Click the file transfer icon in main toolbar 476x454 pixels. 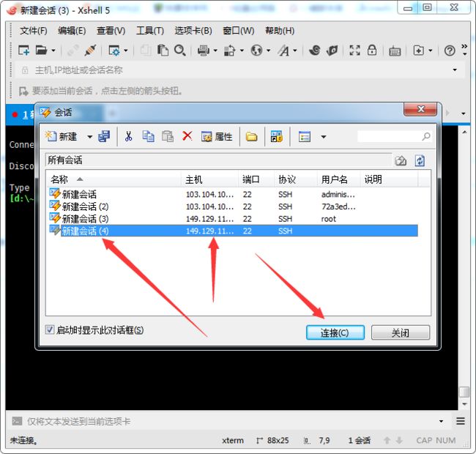pyautogui.click(x=230, y=51)
